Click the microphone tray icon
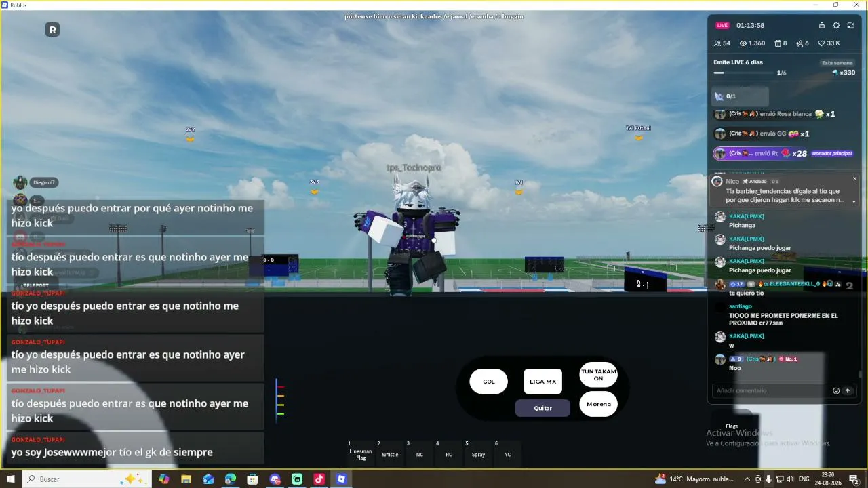This screenshot has height=488, width=868. pyautogui.click(x=768, y=479)
